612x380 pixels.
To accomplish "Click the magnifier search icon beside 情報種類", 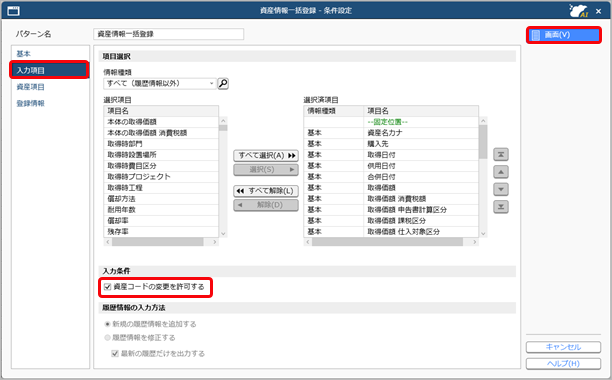I will point(223,83).
